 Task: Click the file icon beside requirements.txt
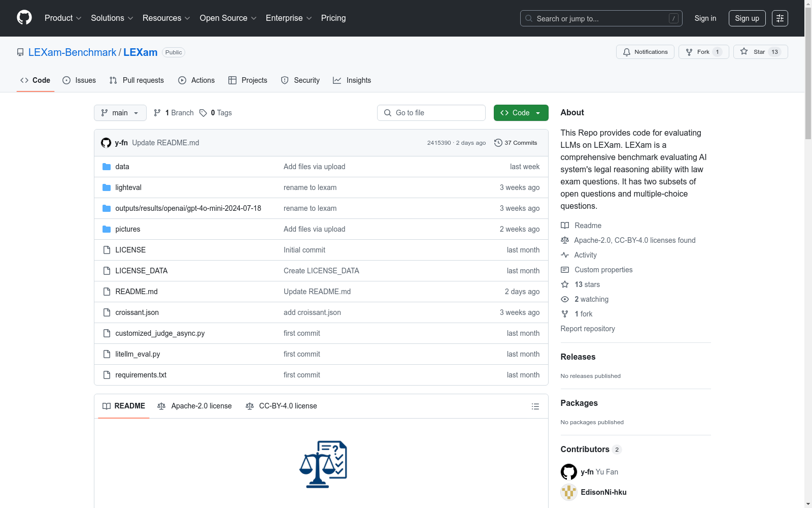(x=107, y=375)
